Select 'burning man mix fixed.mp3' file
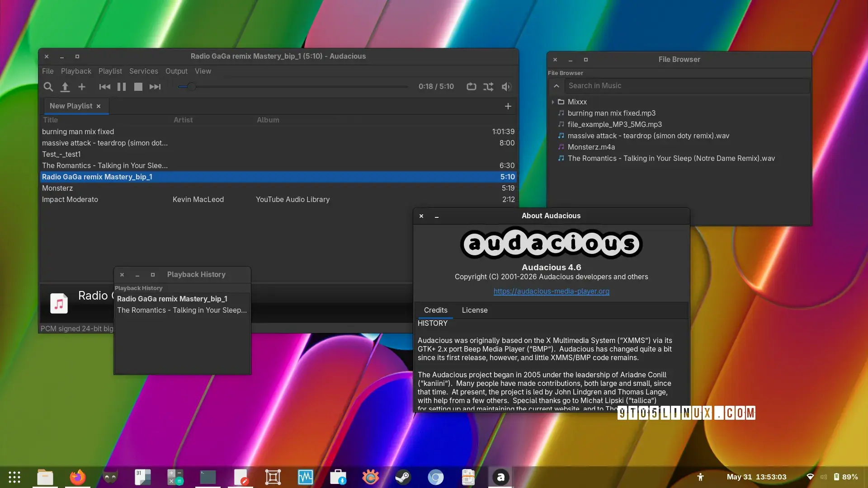Viewport: 868px width, 488px height. pyautogui.click(x=611, y=113)
